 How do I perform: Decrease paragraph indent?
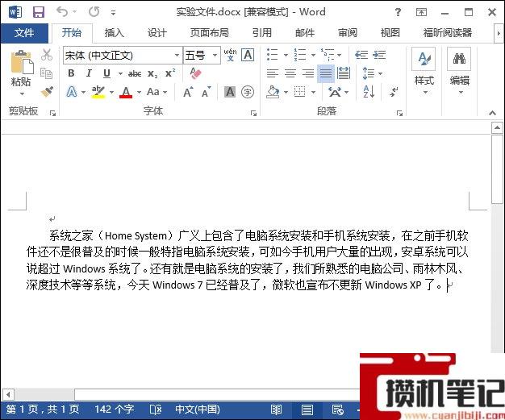[x=361, y=55]
